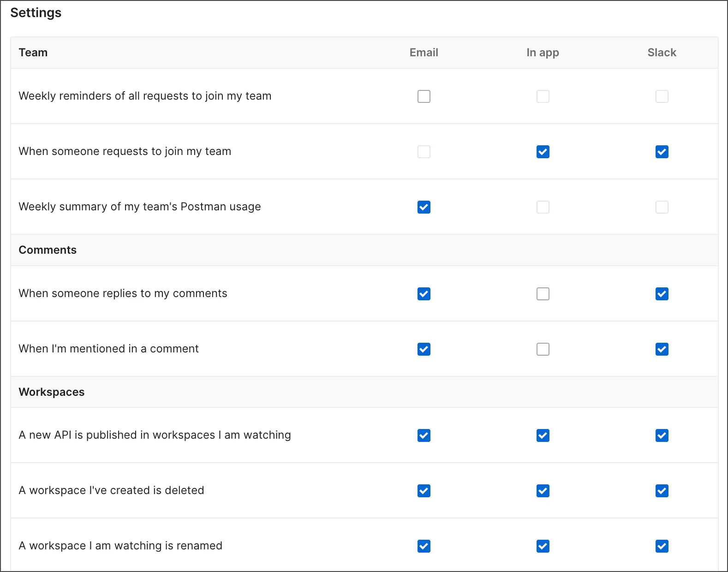Toggle In app for weekly join request reminders
Screen dimensions: 728x572
click(543, 96)
